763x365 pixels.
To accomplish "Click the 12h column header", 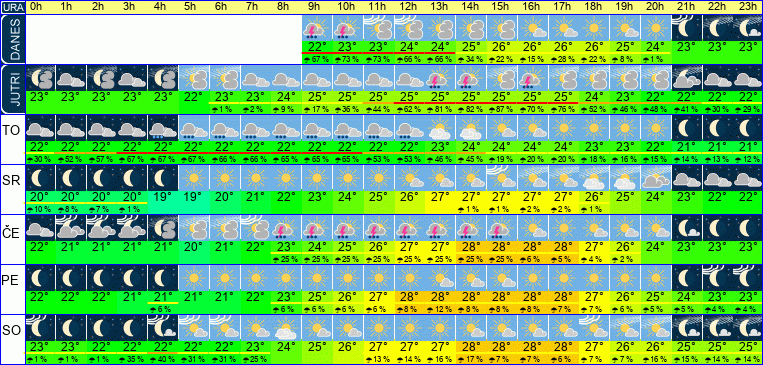I will (409, 7).
